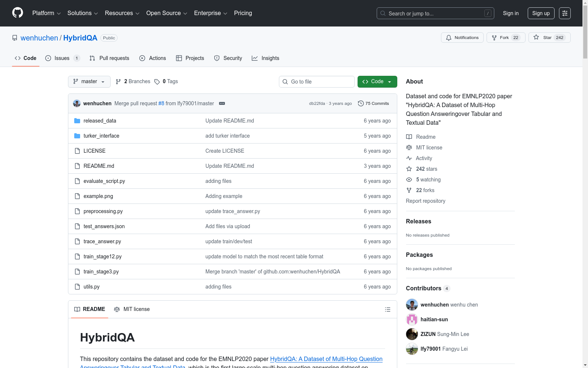Open the Issues tab
The height and width of the screenshot is (368, 588).
point(62,58)
